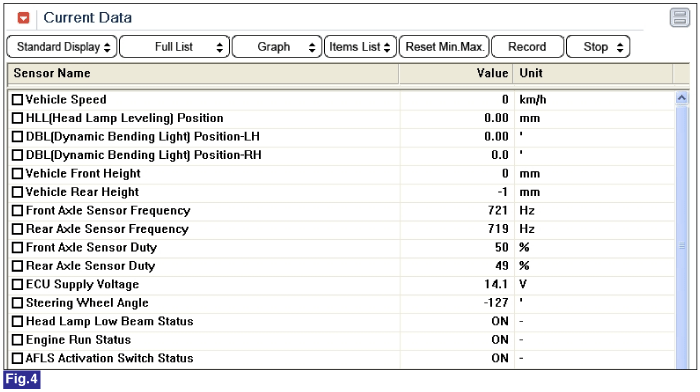Click the Current Data panel title

click(88, 18)
